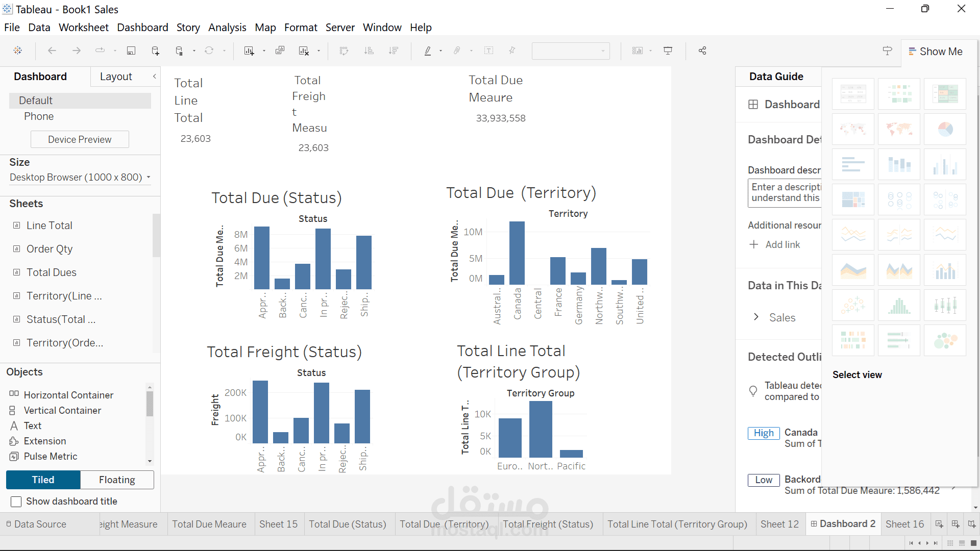This screenshot has height=551, width=980.
Task: Select pie chart in Show Me
Action: (945, 129)
